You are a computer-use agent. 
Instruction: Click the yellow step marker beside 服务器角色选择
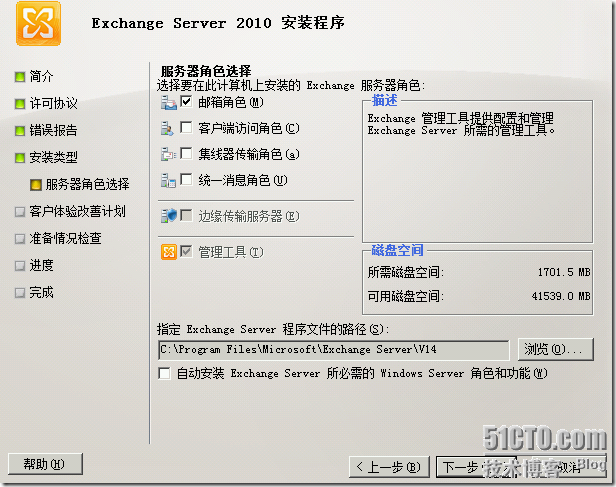pos(36,185)
